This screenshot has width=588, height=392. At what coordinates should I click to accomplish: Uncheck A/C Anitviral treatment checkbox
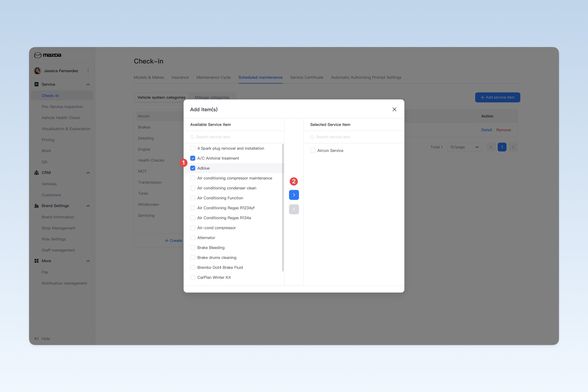click(193, 158)
